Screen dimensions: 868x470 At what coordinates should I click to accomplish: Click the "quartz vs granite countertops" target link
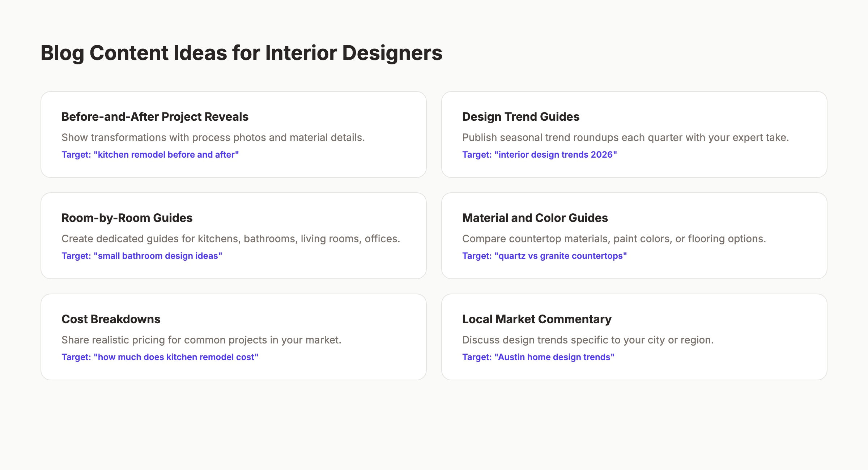coord(544,256)
